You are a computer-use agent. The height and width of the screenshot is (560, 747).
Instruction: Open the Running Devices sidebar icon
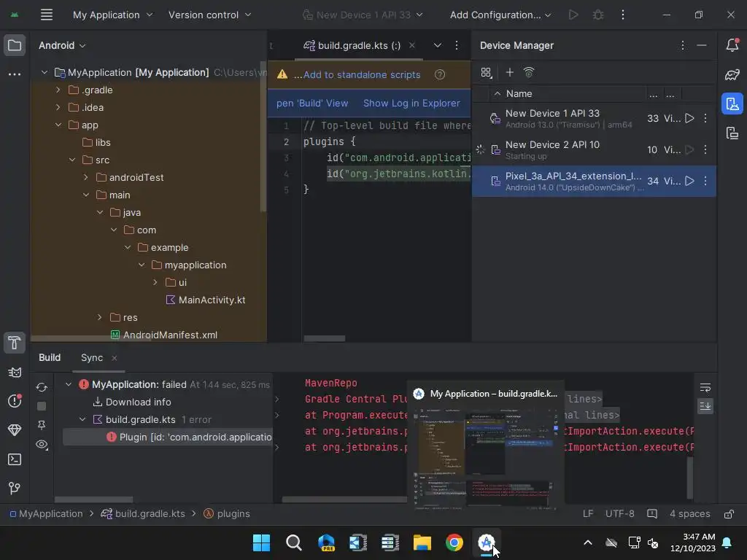(x=732, y=133)
